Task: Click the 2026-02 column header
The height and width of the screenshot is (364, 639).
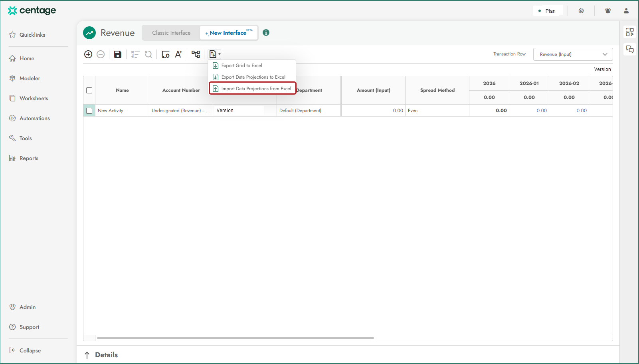Action: coord(569,83)
